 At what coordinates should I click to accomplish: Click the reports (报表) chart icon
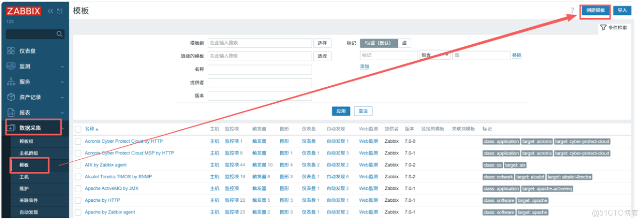point(11,112)
